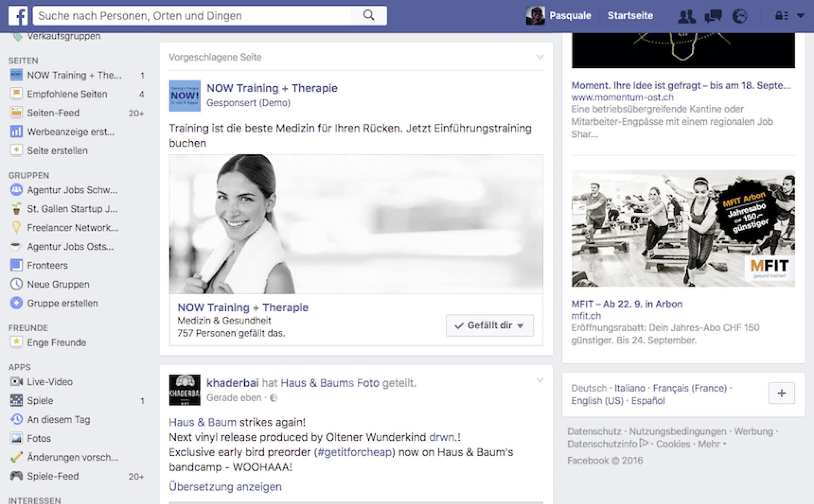Click the NOW! page logo thumbnail

pyautogui.click(x=185, y=96)
